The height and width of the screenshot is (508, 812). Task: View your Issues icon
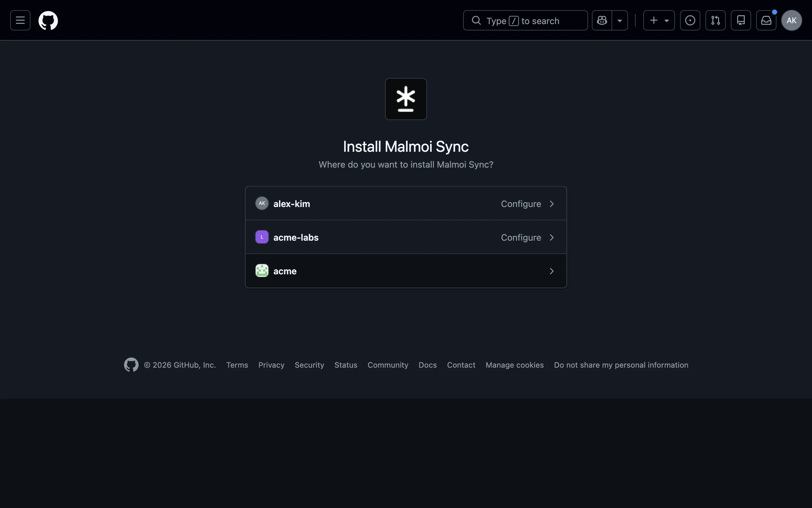point(690,21)
